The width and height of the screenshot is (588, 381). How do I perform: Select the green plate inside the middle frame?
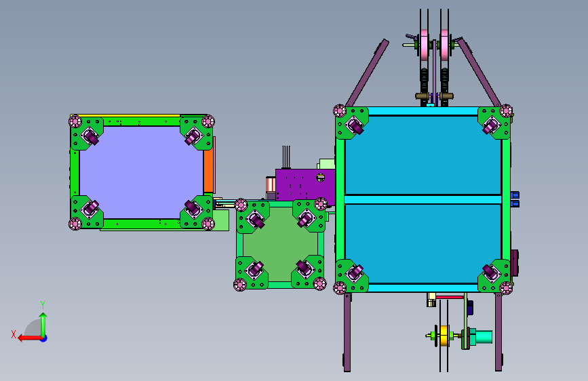coord(280,244)
